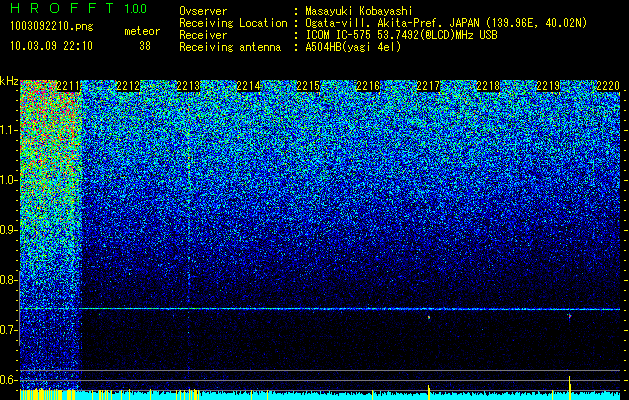Select the kHz axis unit label
The height and width of the screenshot is (400, 629).
pyautogui.click(x=9, y=81)
